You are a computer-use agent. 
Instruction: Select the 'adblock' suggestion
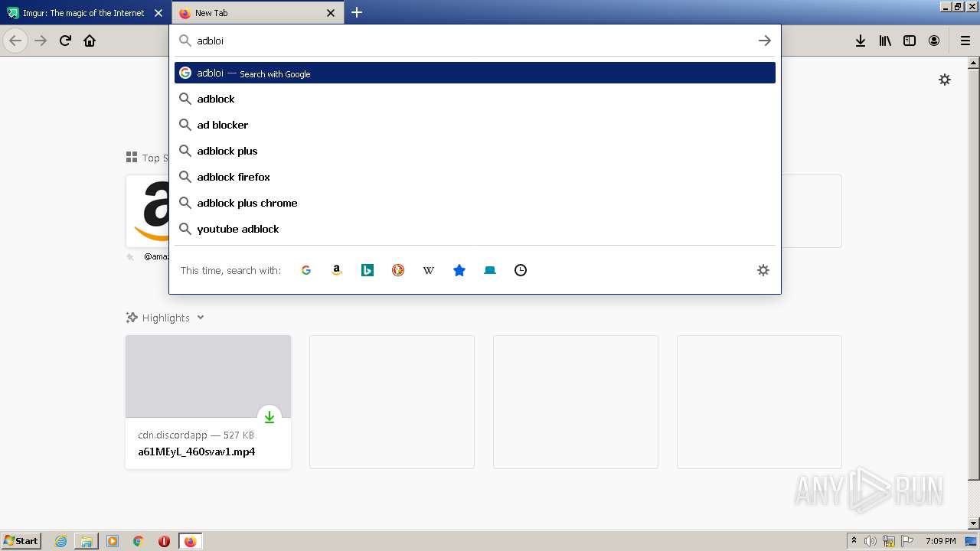pyautogui.click(x=475, y=99)
